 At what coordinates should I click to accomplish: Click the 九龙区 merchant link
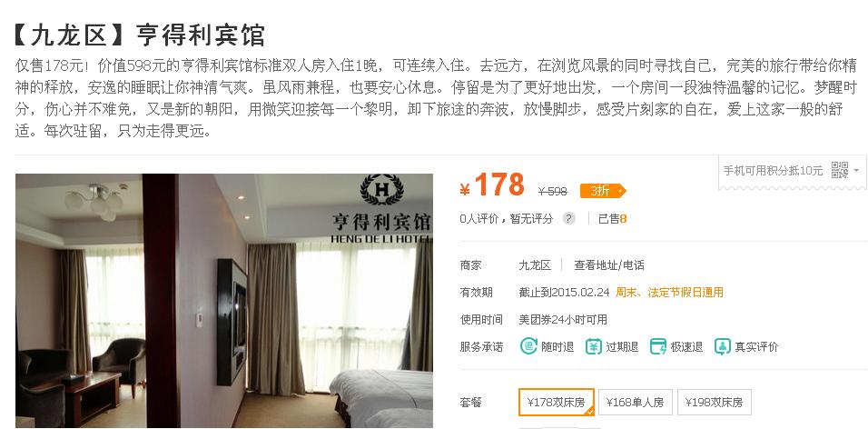[x=535, y=264]
